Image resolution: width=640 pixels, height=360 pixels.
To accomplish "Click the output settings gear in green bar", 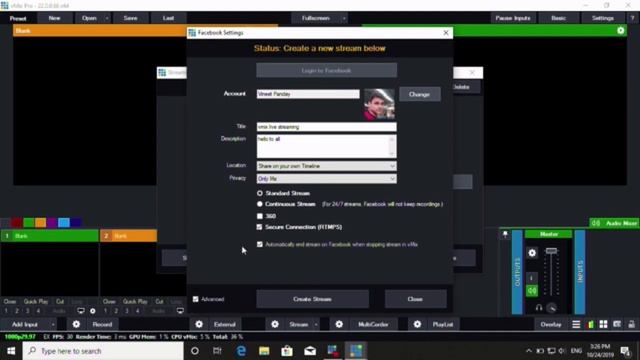I will click(x=620, y=30).
